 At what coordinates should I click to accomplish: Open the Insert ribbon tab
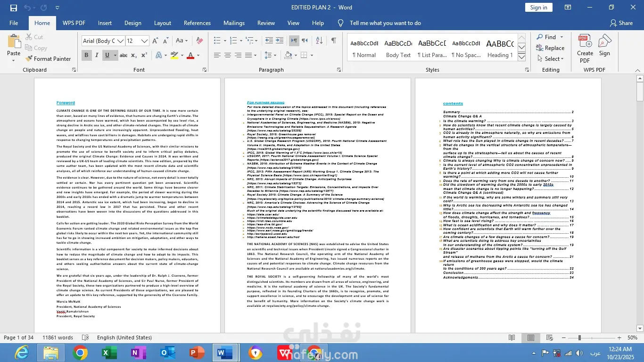pyautogui.click(x=105, y=23)
